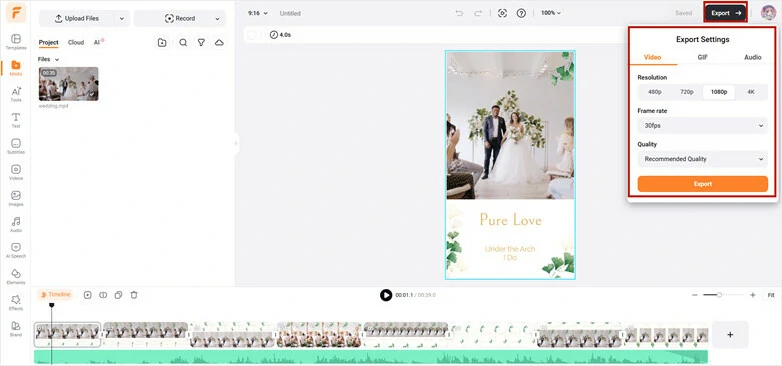The height and width of the screenshot is (366, 782).
Task: Open the Templates sidebar panel
Action: click(x=16, y=41)
